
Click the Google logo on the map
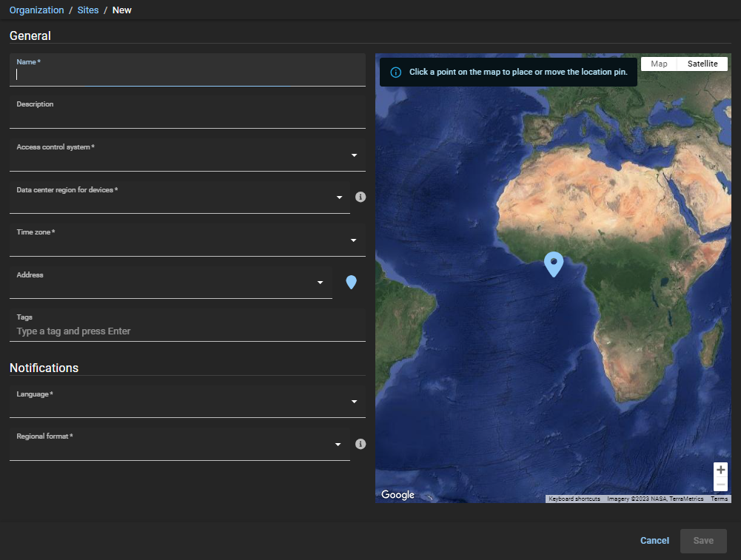[x=398, y=495]
